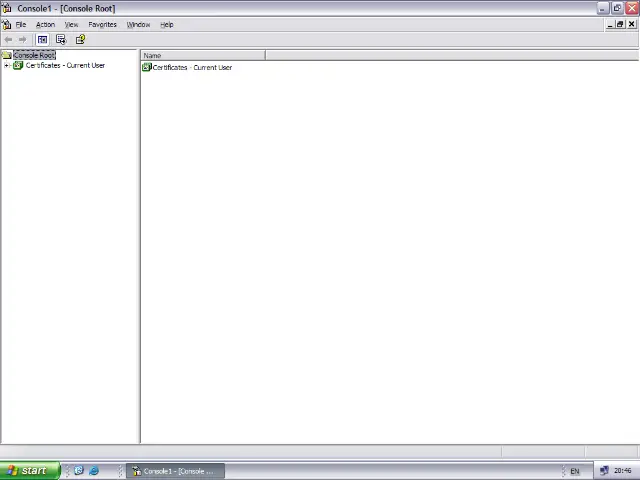Toggle the Show/Hide Console Tree button
The width and height of the screenshot is (640, 480).
click(x=42, y=40)
